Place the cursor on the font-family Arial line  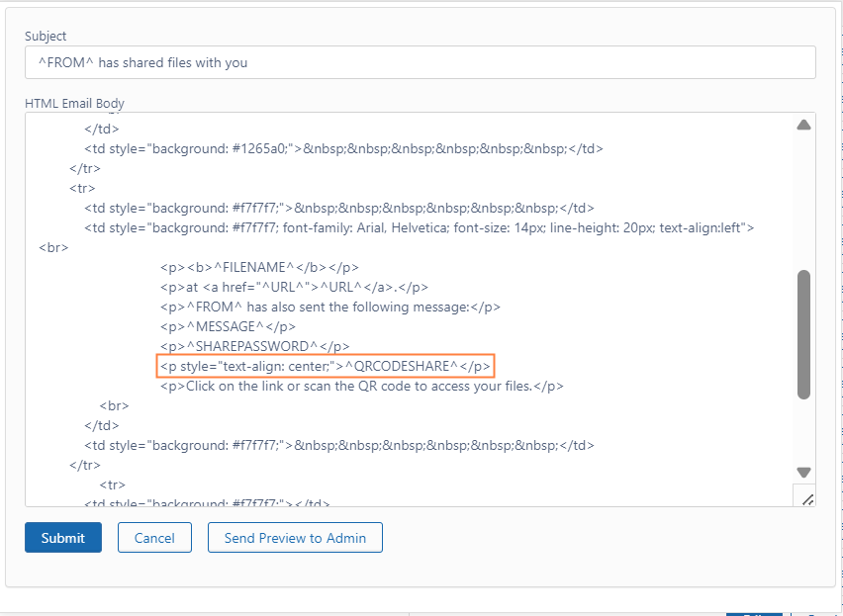[x=419, y=227]
